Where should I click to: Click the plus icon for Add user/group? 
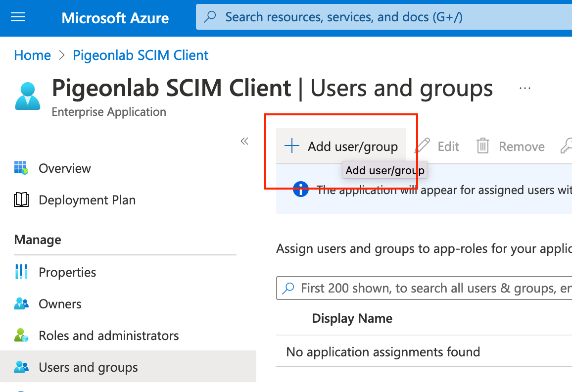[x=292, y=146]
